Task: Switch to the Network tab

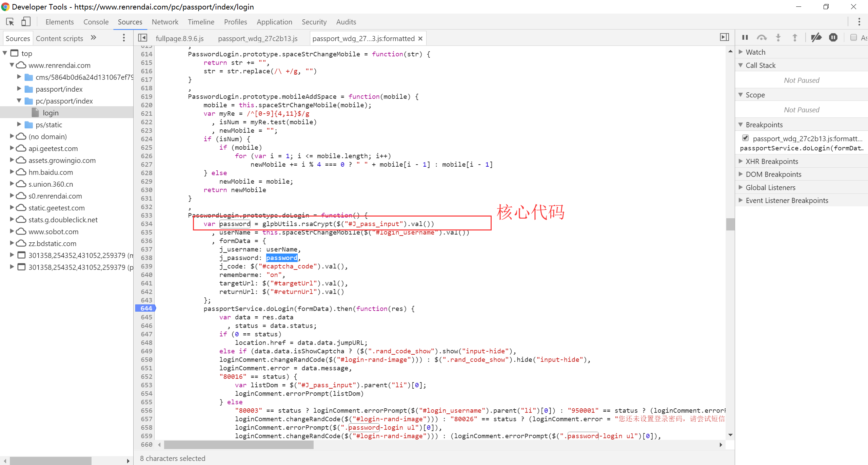Action: pyautogui.click(x=165, y=22)
